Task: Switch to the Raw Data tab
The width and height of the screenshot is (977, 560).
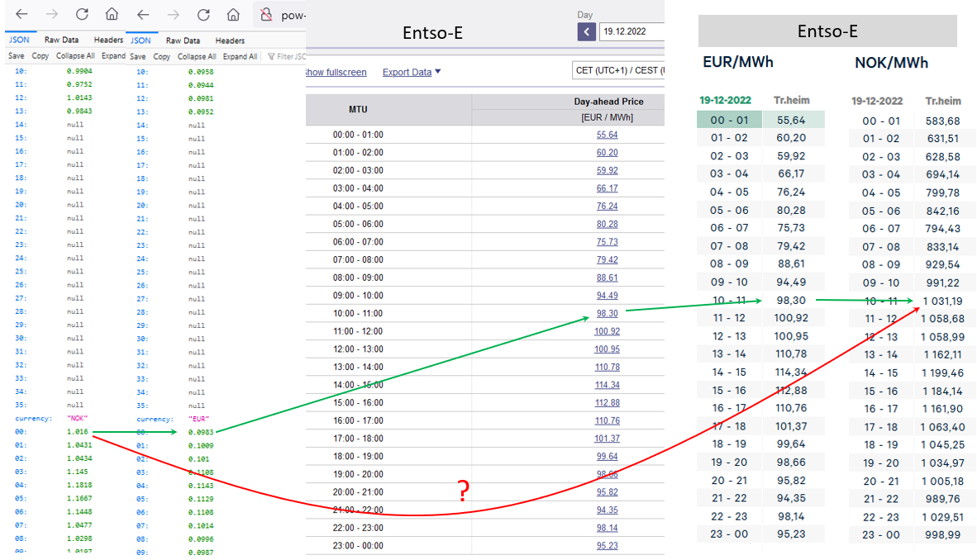Action: (x=64, y=39)
